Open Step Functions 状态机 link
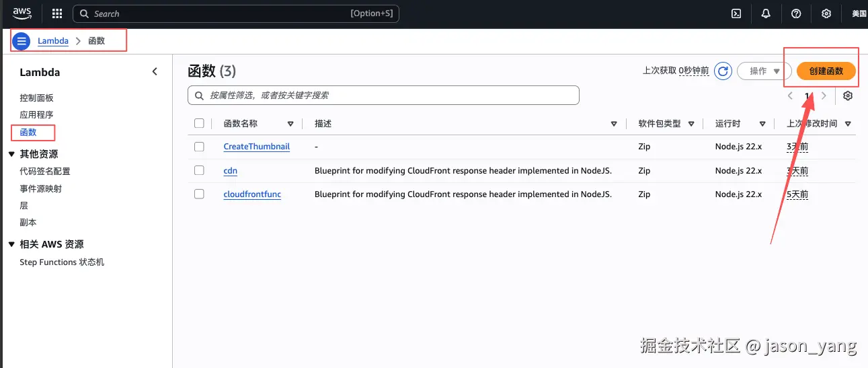The image size is (868, 368). click(62, 262)
